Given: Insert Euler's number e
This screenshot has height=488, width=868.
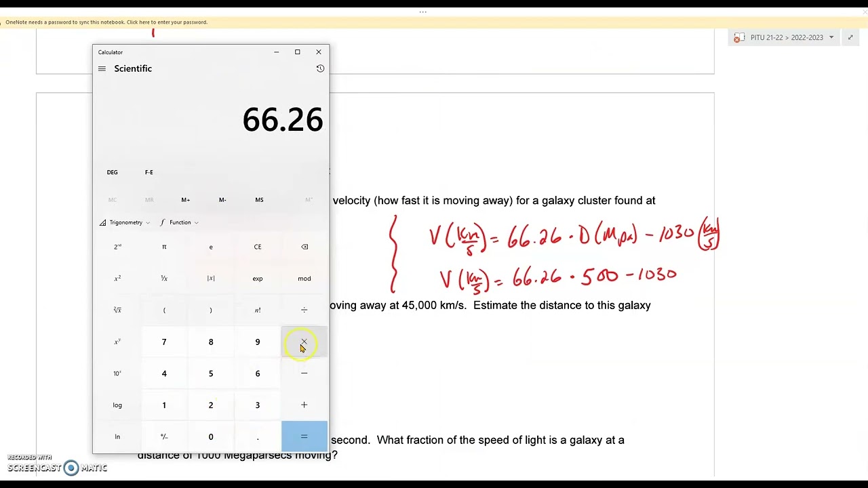Looking at the screenshot, I should point(211,247).
